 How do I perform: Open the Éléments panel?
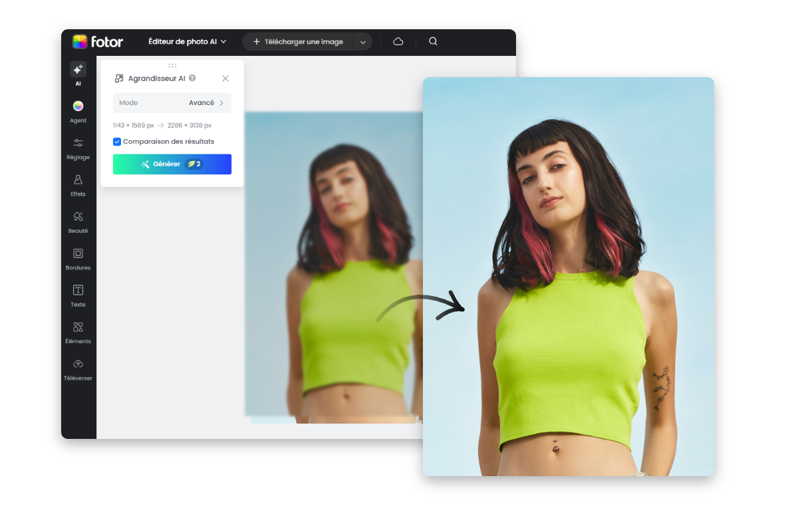pos(78,327)
